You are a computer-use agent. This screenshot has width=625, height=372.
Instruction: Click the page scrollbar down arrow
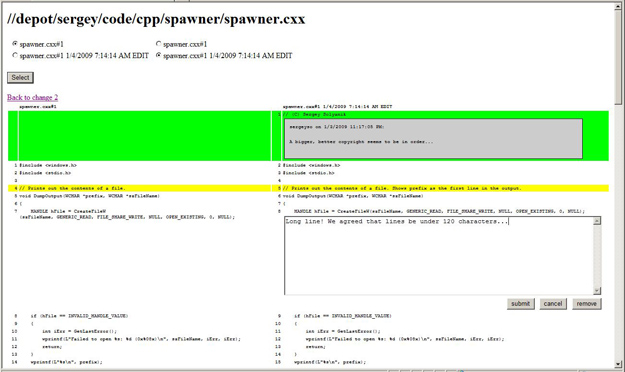(618, 364)
